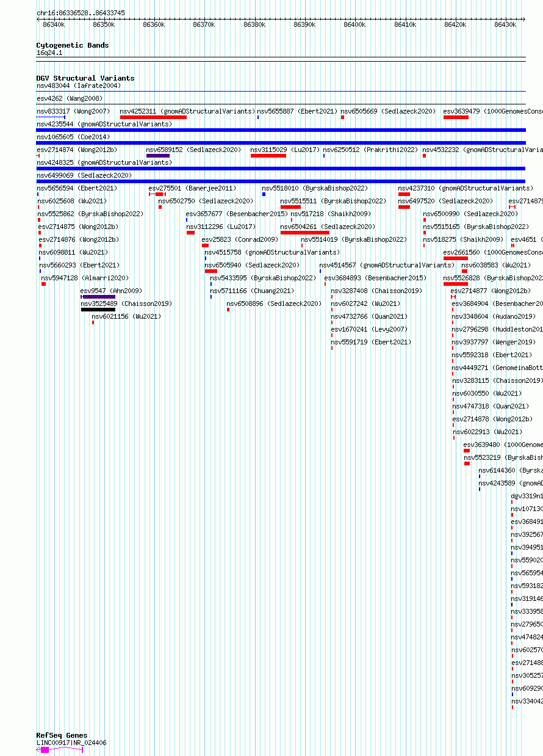Select esv25823 (Conrad2009) label
The width and height of the screenshot is (543, 756).
click(x=240, y=239)
